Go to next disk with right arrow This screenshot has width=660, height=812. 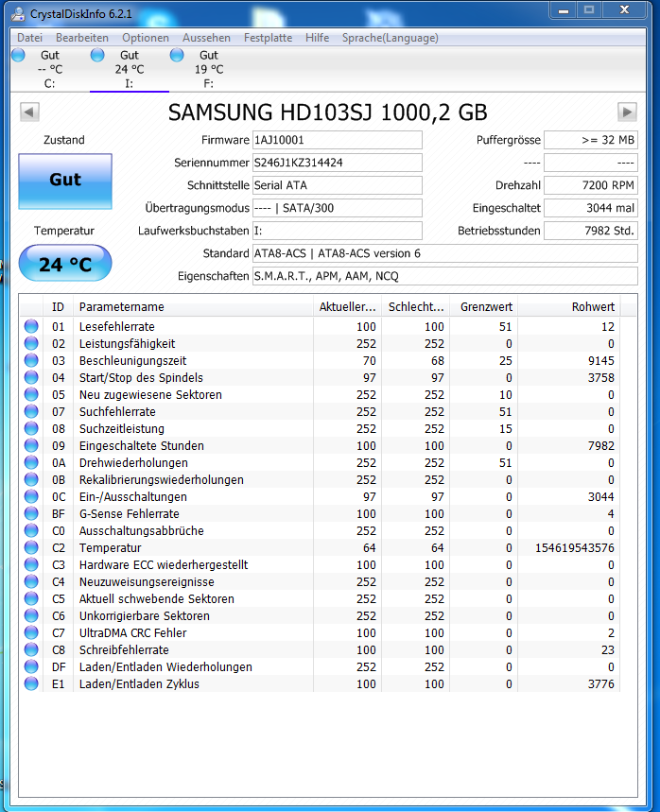627,112
